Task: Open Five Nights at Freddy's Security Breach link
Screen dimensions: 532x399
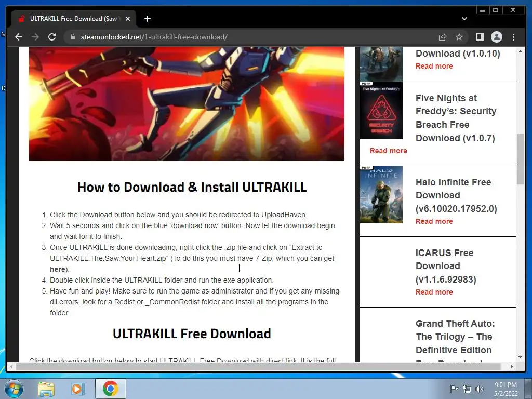Action: click(x=456, y=118)
